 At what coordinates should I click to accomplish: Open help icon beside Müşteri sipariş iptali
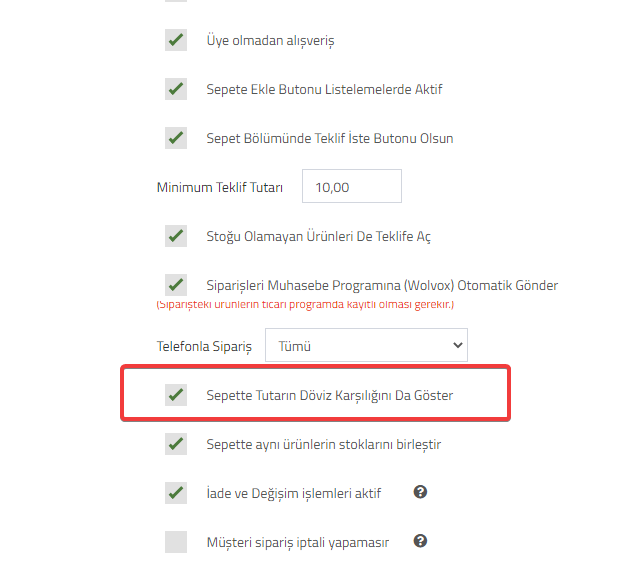point(420,541)
